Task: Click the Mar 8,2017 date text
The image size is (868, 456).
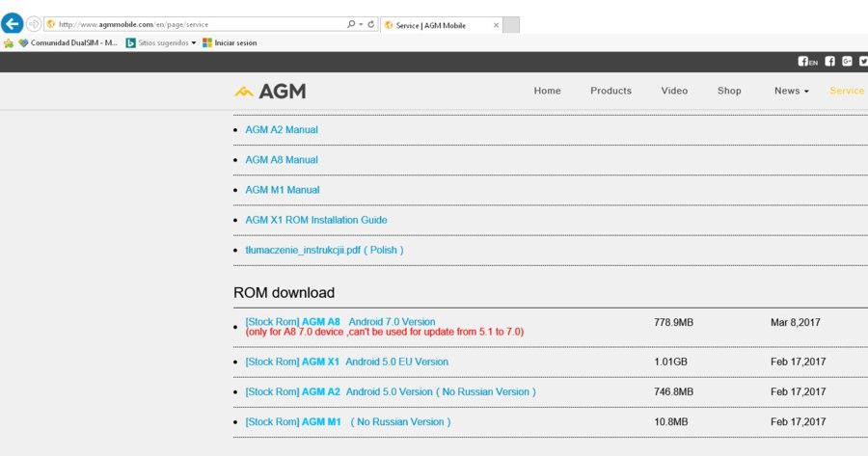Action: [x=796, y=322]
